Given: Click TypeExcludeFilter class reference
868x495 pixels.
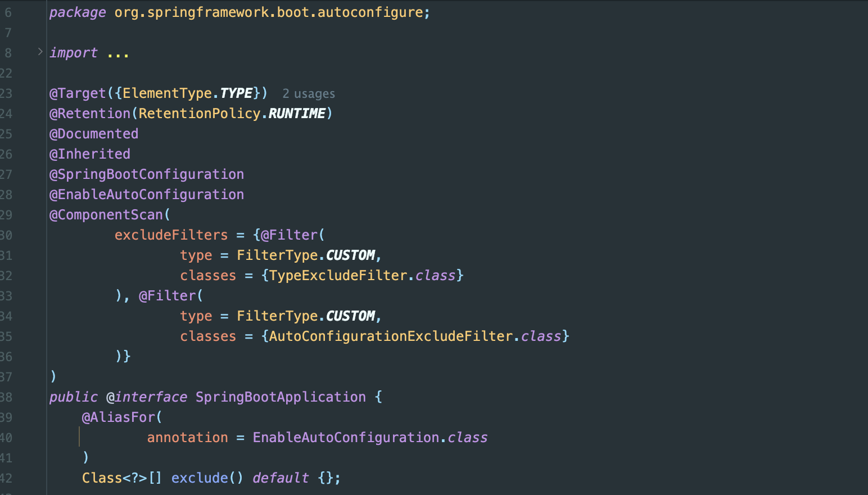Looking at the screenshot, I should (338, 276).
